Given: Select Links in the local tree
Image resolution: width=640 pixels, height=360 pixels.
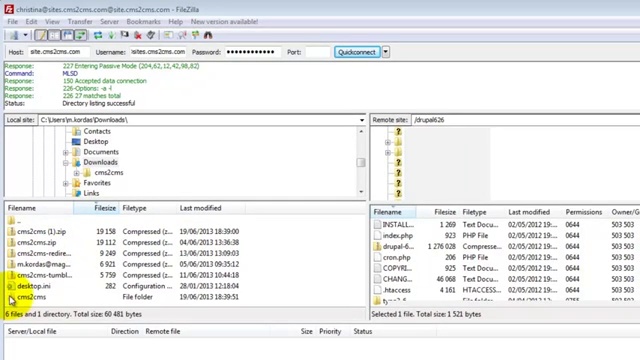Looking at the screenshot, I should pyautogui.click(x=91, y=193).
